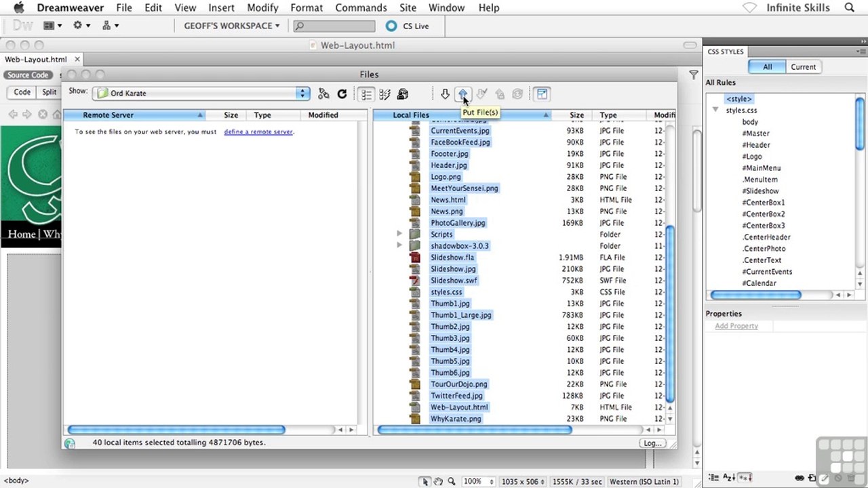Screen dimensions: 868x488
Task: Select the <style> rule entry
Action: coord(738,99)
